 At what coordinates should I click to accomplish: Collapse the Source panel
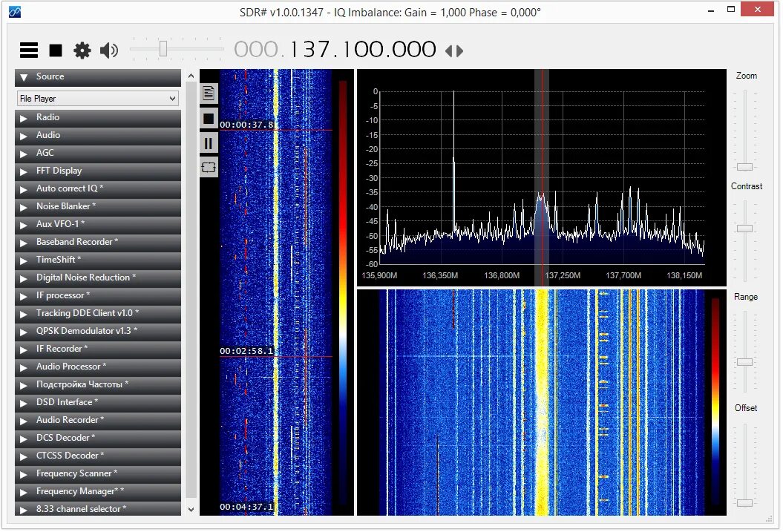pos(98,77)
